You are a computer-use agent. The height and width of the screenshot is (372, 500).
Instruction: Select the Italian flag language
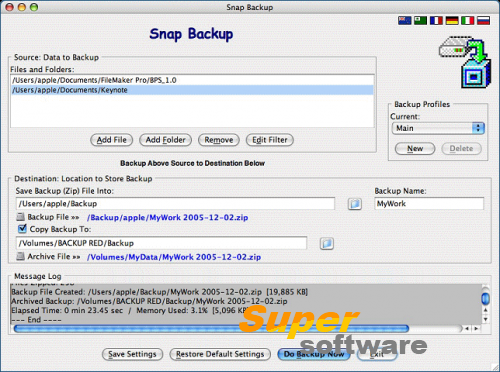point(468,21)
